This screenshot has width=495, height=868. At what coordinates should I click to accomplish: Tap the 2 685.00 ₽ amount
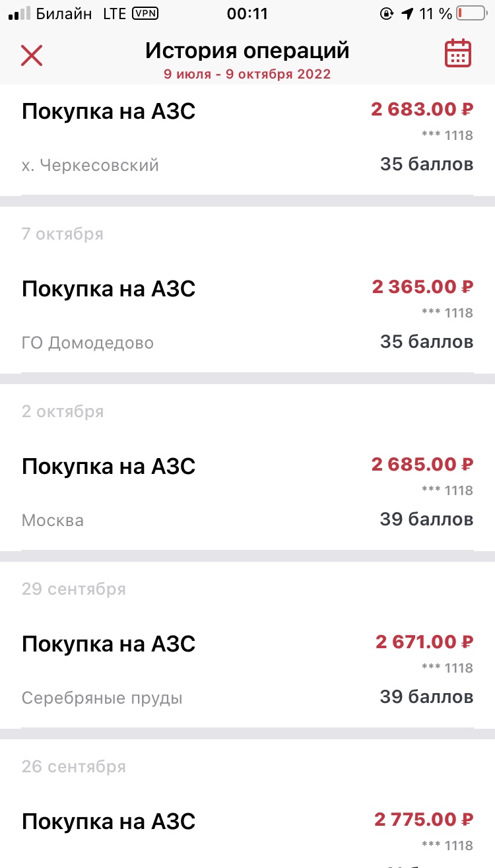422,464
